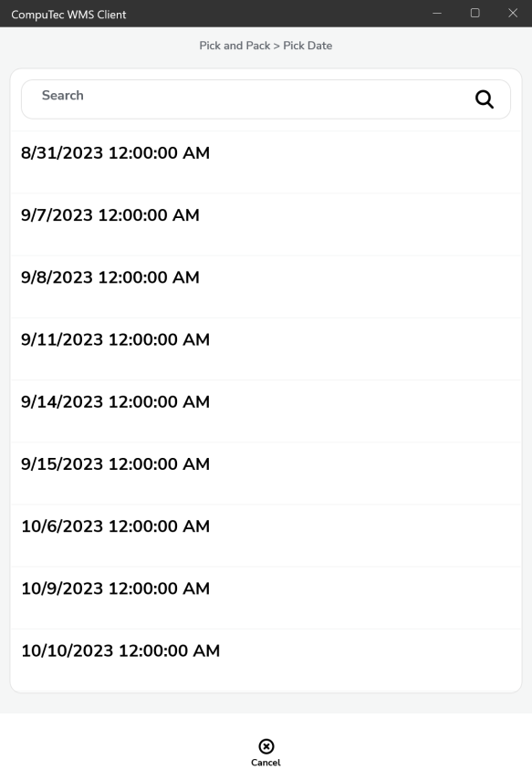Click the CompuTec WMS Client title bar text
This screenshot has width=532, height=780.
pos(68,15)
